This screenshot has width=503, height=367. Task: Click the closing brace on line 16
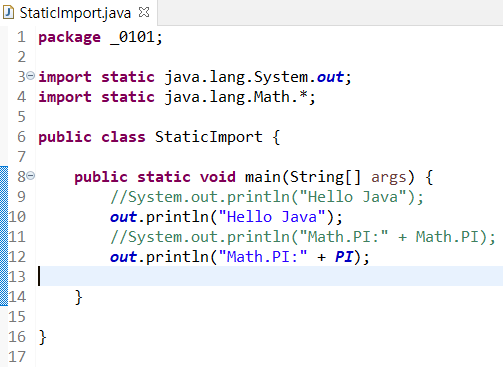pyautogui.click(x=42, y=337)
